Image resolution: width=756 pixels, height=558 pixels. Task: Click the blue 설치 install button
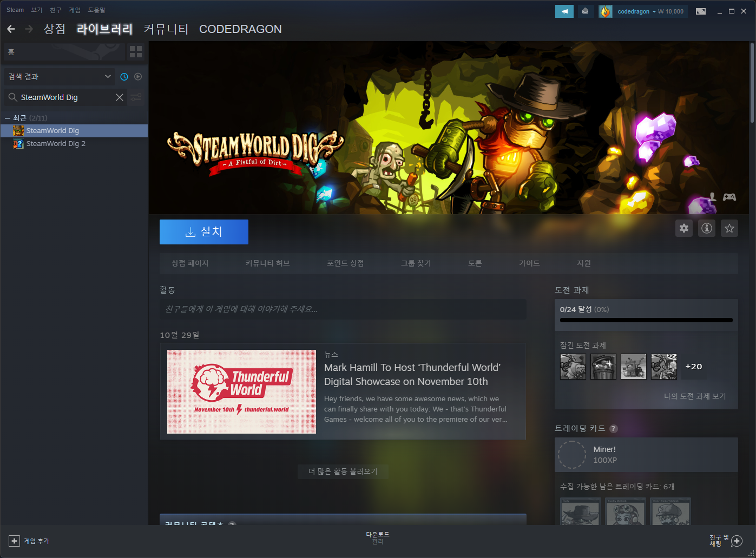[x=204, y=232]
